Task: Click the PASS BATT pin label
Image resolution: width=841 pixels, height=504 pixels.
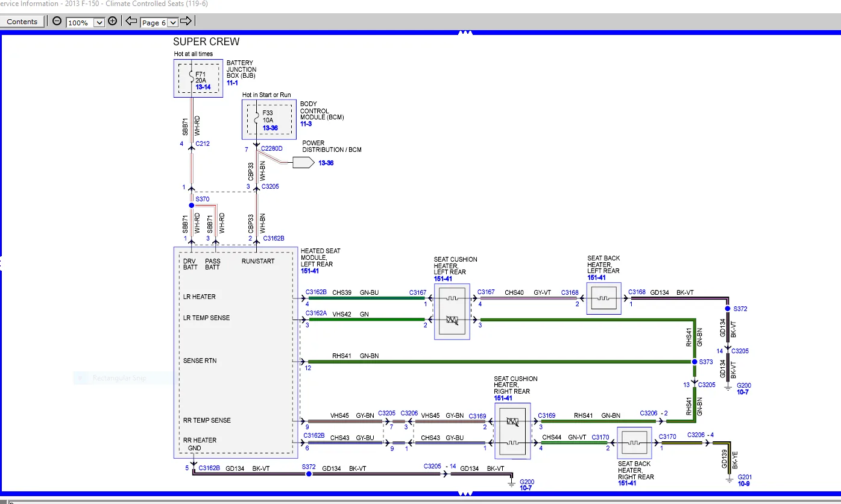Action: (x=213, y=265)
